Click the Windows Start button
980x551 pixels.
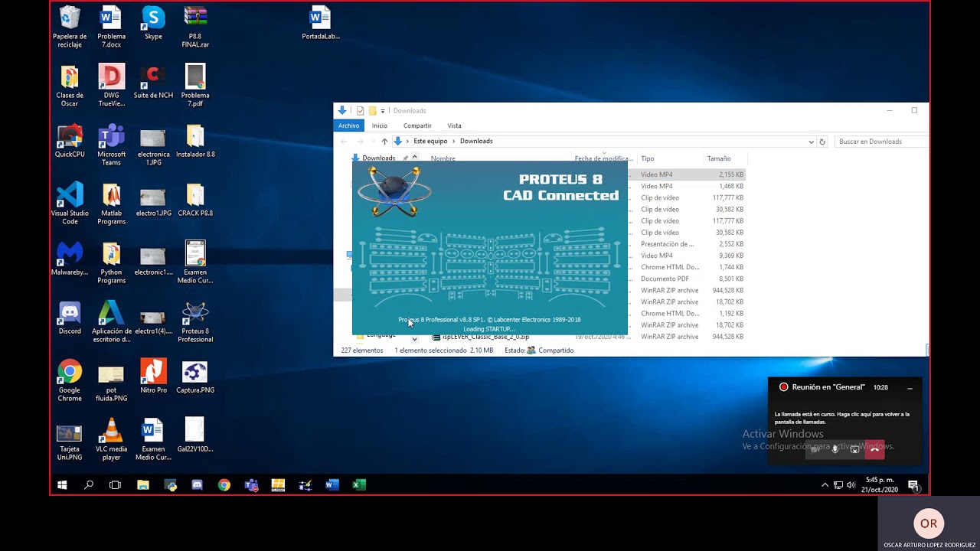pyautogui.click(x=62, y=484)
